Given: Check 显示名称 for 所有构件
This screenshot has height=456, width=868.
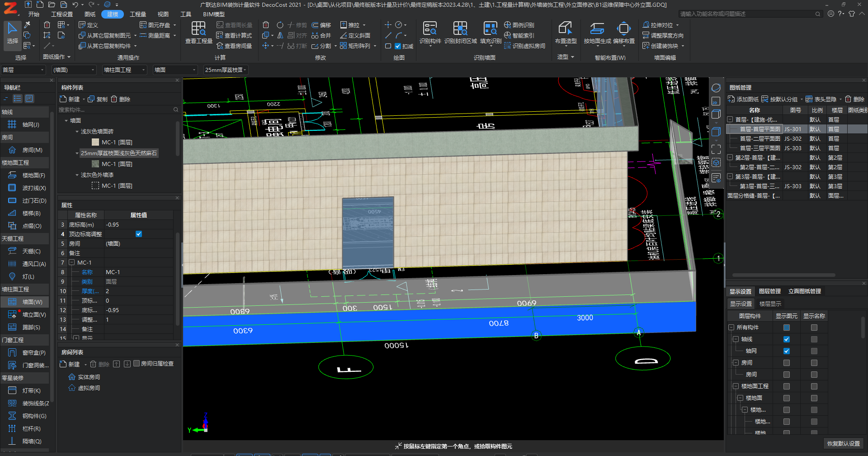Looking at the screenshot, I should click(814, 328).
